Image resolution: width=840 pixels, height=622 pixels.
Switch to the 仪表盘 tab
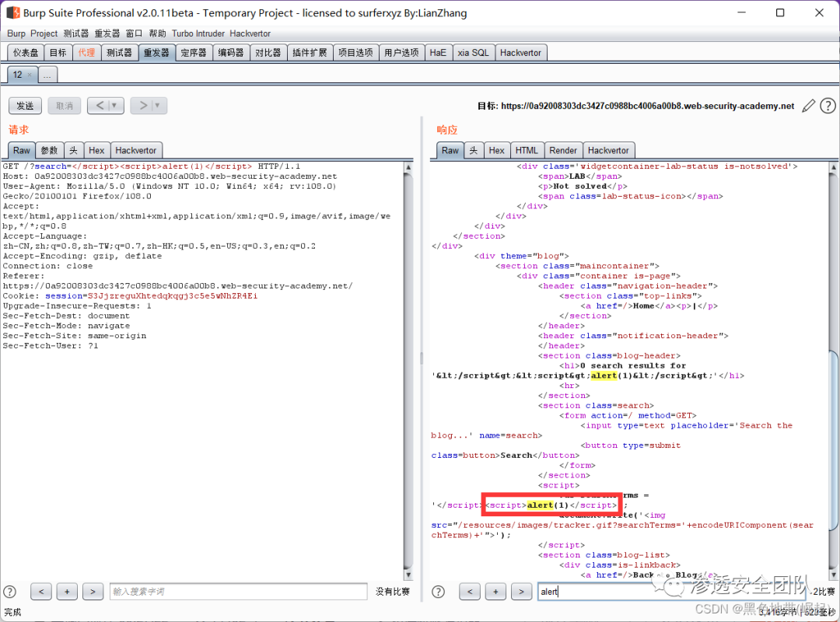click(x=26, y=53)
